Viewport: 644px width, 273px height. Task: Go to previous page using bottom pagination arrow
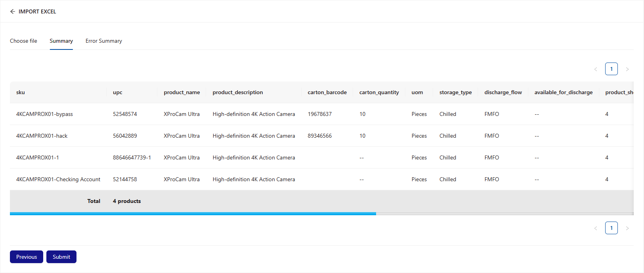click(x=596, y=228)
